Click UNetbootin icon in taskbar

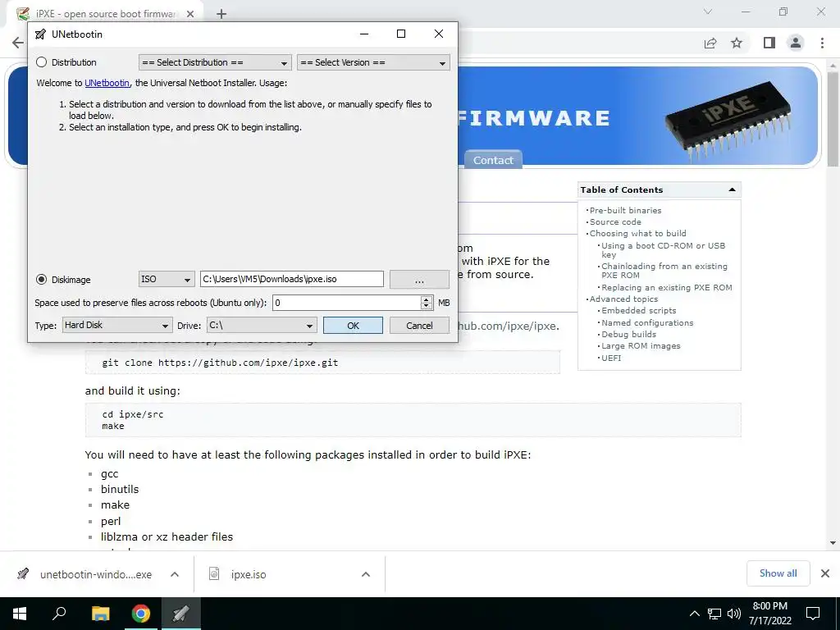point(180,614)
